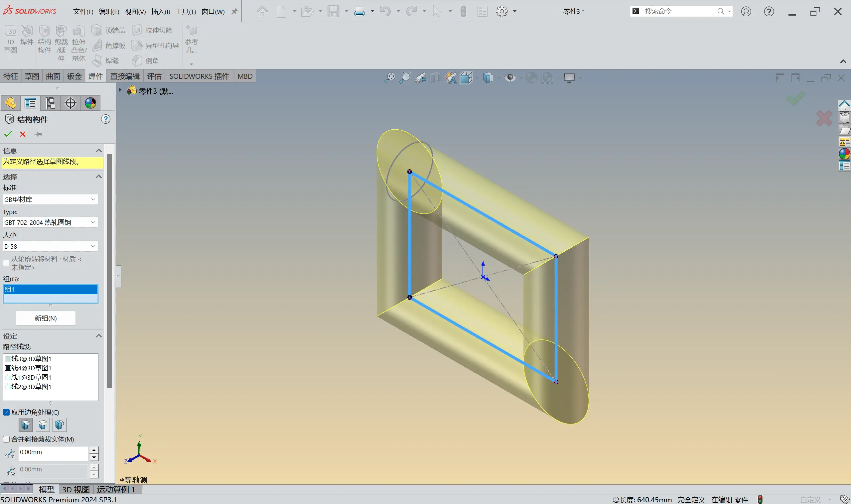The width and height of the screenshot is (851, 504).
Task: Increase the G1 gap value with up arrow
Action: pyautogui.click(x=94, y=450)
